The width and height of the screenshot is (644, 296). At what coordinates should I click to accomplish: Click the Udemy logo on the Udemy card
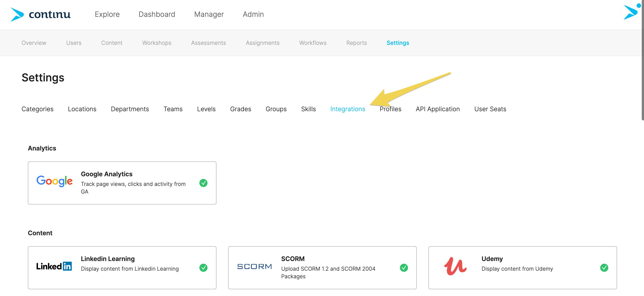455,266
